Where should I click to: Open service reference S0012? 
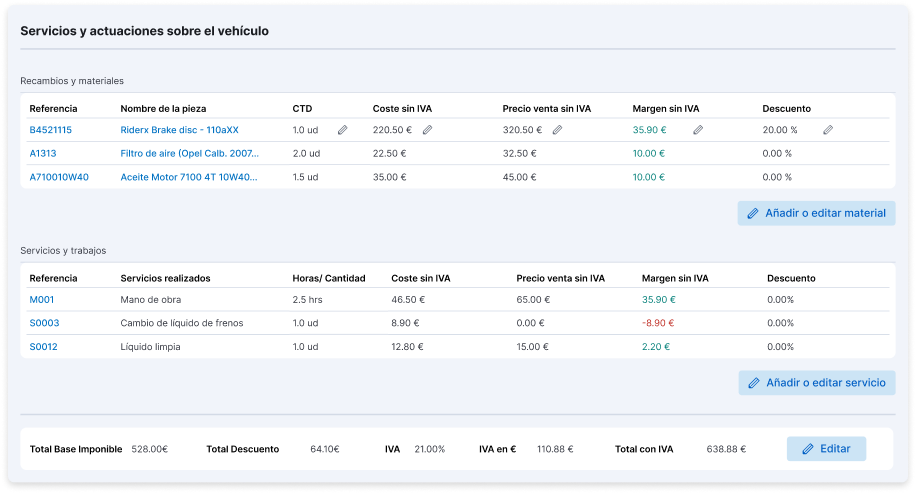point(44,347)
